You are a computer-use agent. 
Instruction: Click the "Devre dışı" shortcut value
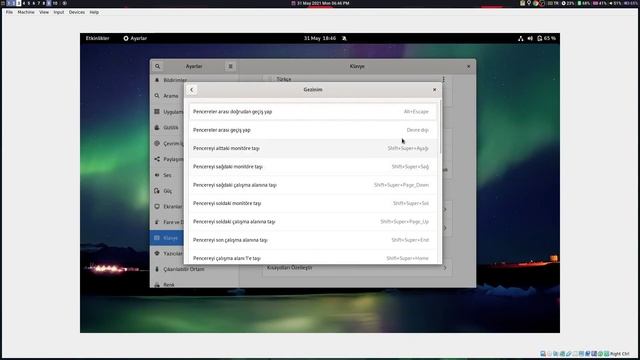(x=418, y=130)
